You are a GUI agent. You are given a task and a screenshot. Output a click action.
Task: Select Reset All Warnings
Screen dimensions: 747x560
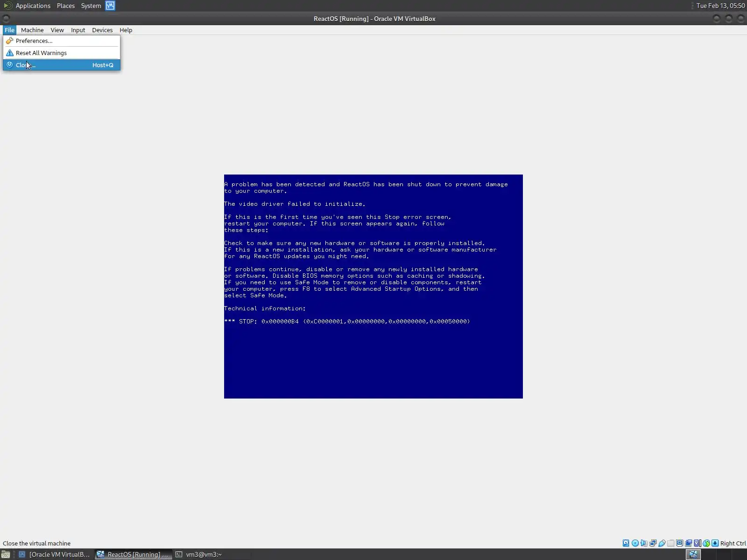point(62,53)
